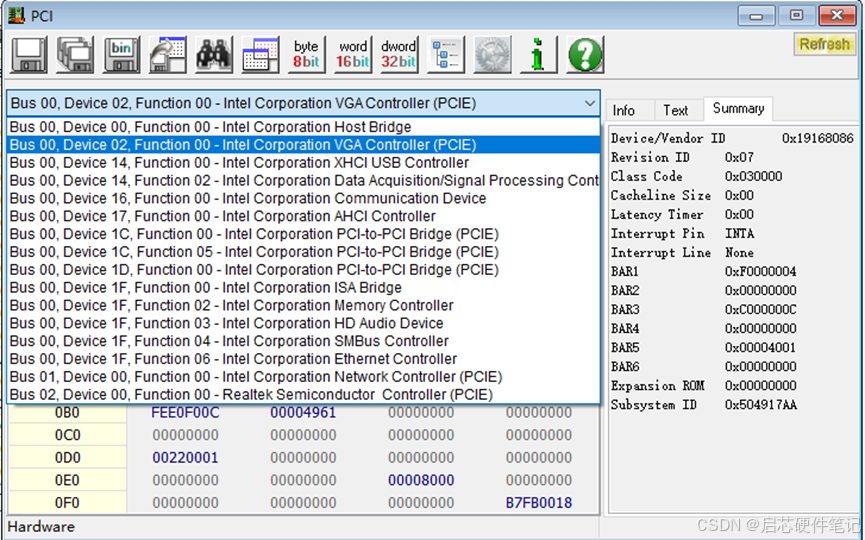
Task: Select the Summary tab
Action: [x=738, y=109]
